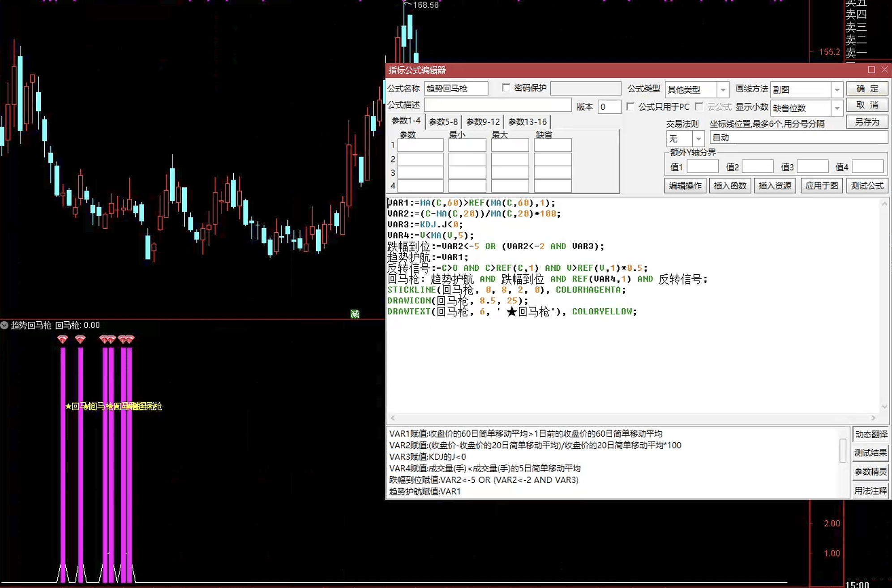Open 参数精灵 parameter wizard
Viewport: 892px width, 588px height.
pos(871,472)
